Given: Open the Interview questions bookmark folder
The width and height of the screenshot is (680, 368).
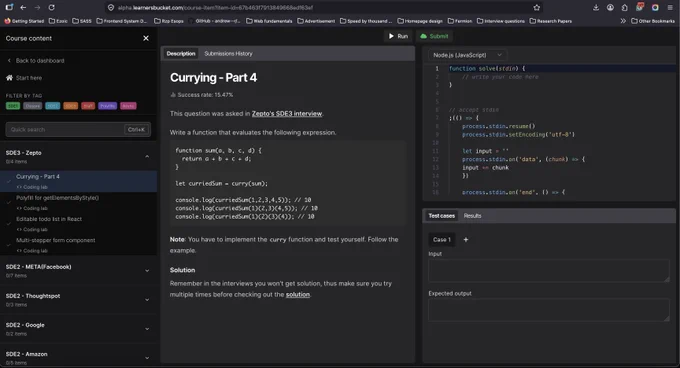Looking at the screenshot, I should (500, 21).
